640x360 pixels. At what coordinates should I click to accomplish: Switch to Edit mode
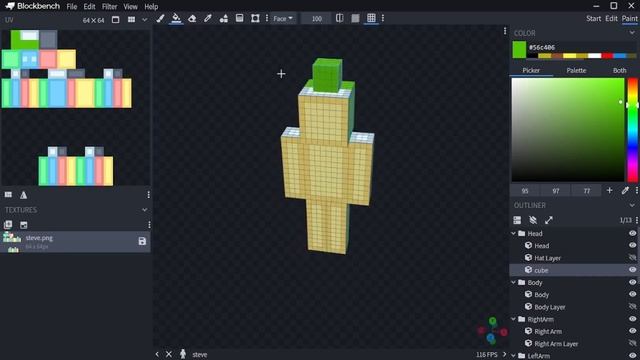pos(611,18)
